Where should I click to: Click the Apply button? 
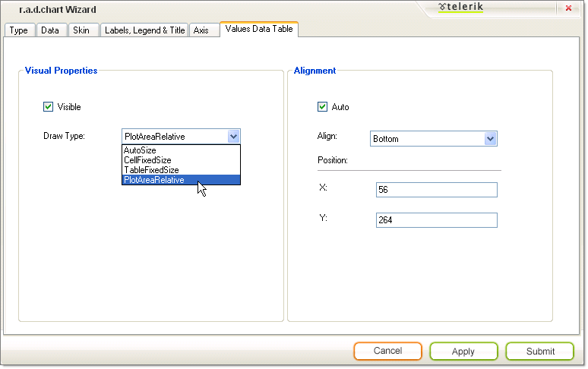(463, 351)
